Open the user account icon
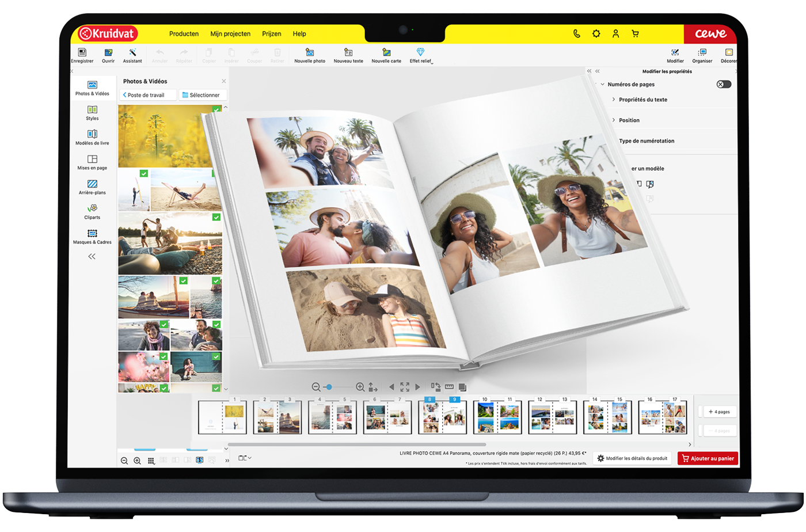Viewport: 806px width, 532px height. click(x=615, y=33)
